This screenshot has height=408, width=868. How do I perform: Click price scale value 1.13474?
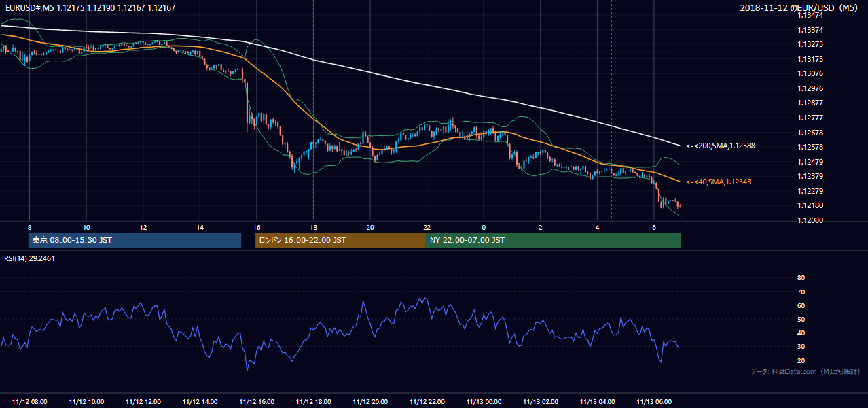[810, 15]
